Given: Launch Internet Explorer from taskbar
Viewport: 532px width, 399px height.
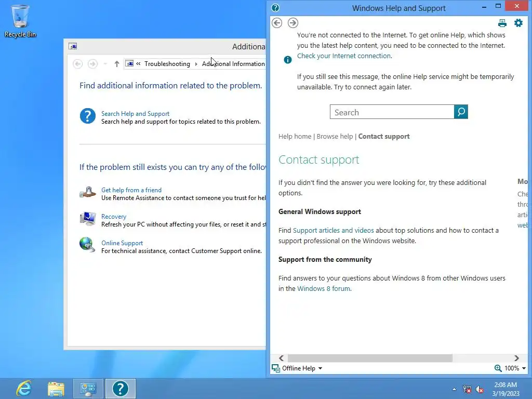Looking at the screenshot, I should click(24, 389).
